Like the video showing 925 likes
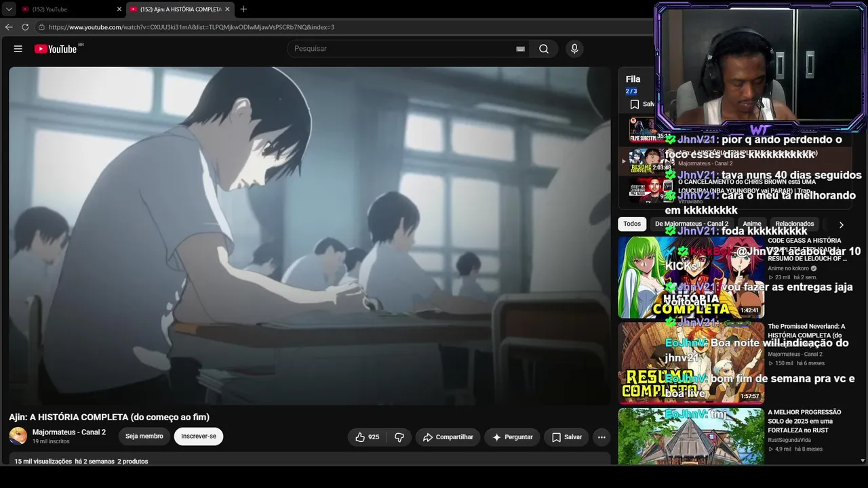The height and width of the screenshot is (488, 868). pyautogui.click(x=367, y=437)
